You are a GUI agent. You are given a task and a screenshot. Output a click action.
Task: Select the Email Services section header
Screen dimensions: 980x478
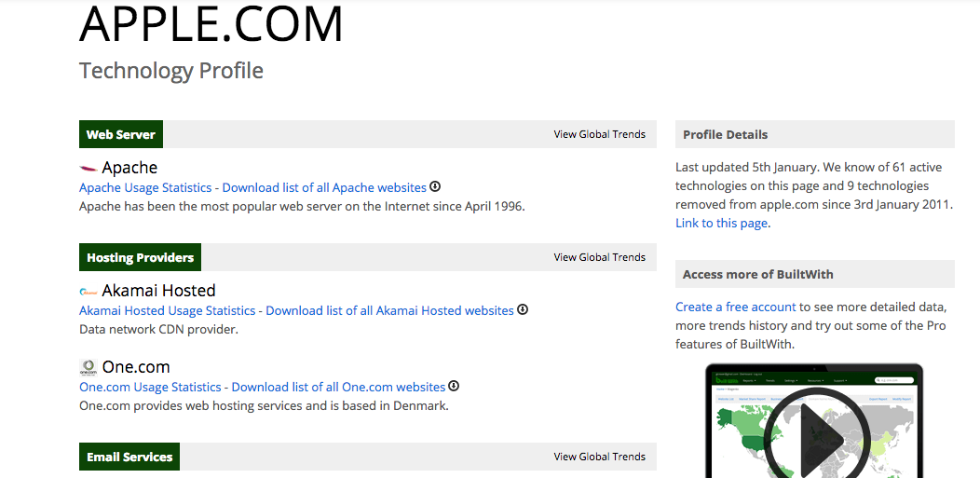pos(129,457)
